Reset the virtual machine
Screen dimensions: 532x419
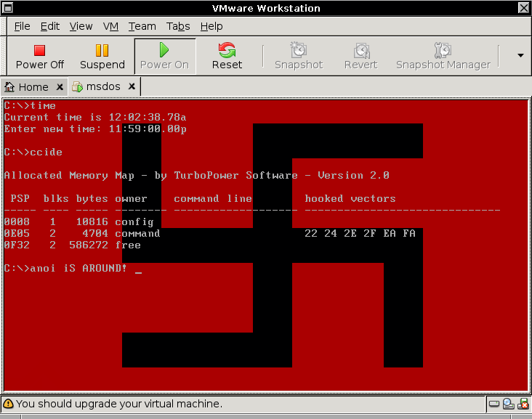coord(227,56)
